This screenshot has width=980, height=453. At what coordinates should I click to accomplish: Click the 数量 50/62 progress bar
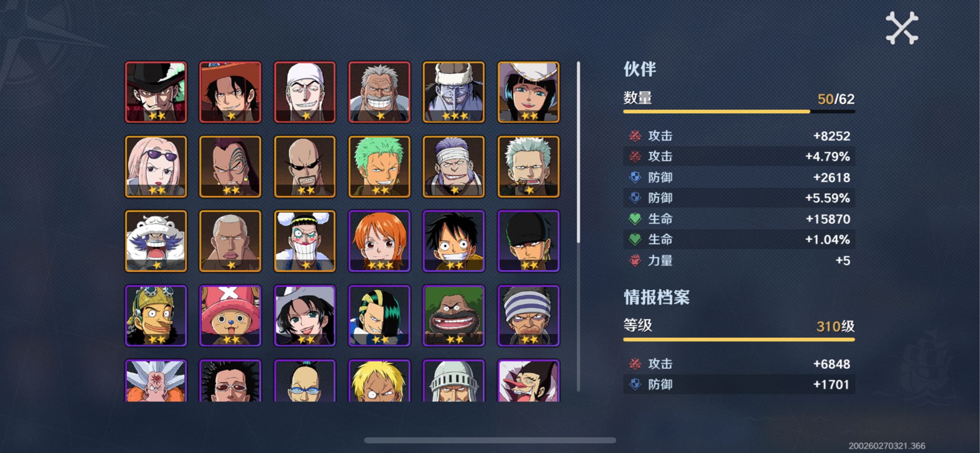tap(739, 112)
